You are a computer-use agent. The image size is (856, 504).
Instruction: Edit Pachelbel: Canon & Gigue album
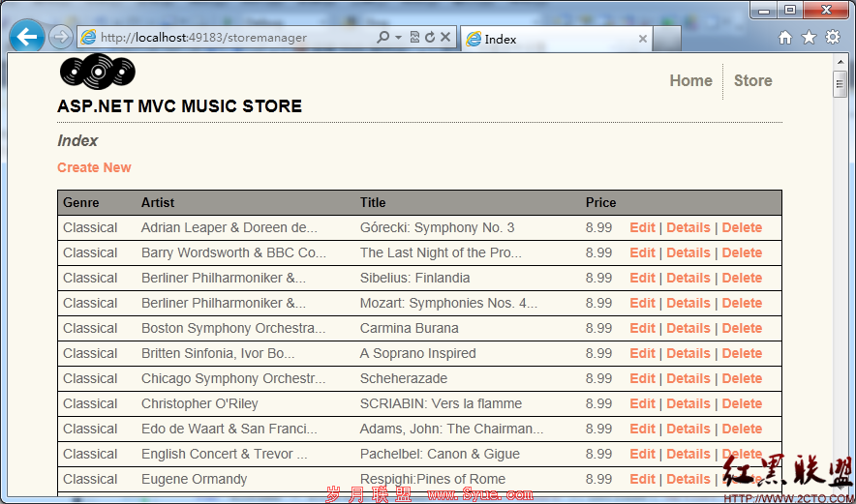[x=642, y=454]
